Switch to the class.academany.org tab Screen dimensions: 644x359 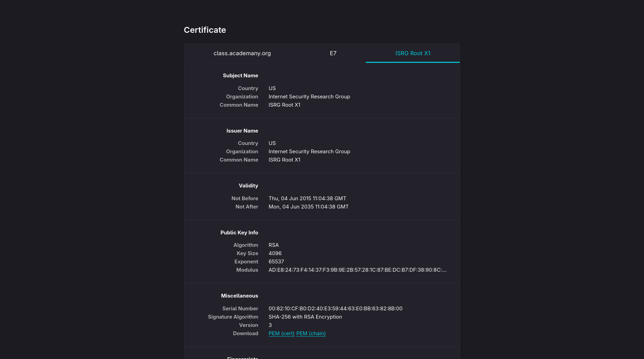pos(242,53)
